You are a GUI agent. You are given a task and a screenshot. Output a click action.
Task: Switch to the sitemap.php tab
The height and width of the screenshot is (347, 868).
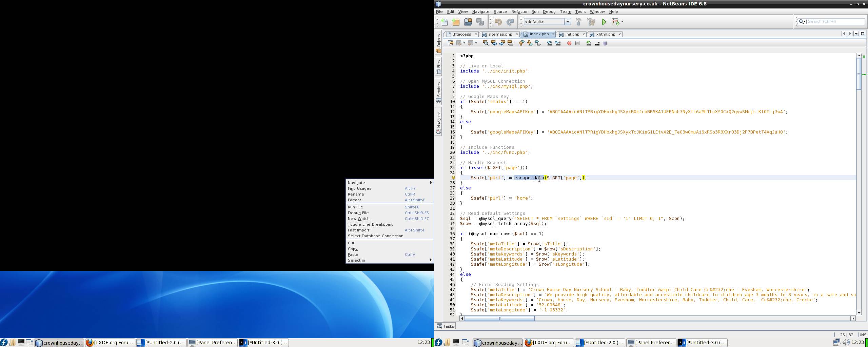click(500, 34)
